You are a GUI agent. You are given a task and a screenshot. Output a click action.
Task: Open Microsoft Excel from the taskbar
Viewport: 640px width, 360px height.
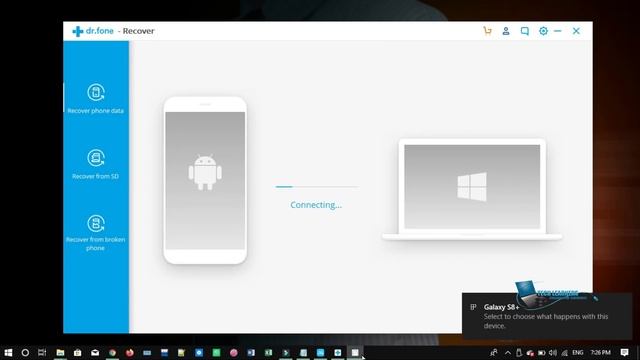(x=268, y=352)
